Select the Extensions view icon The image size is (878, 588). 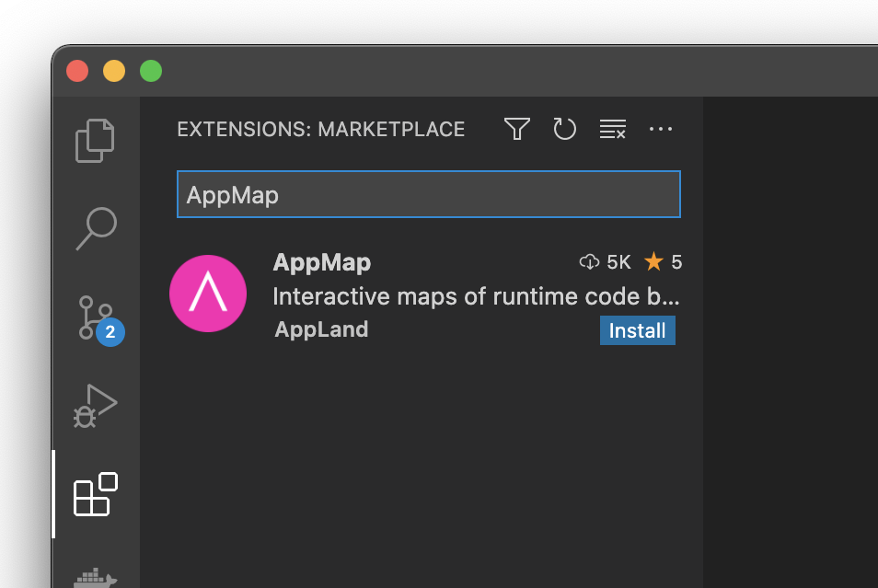coord(95,494)
